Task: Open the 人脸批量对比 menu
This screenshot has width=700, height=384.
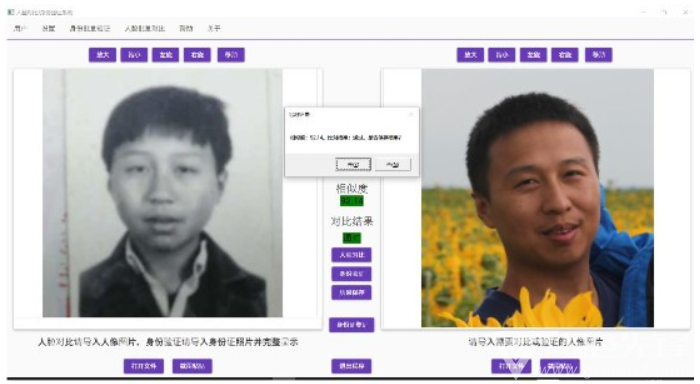Action: pos(145,29)
